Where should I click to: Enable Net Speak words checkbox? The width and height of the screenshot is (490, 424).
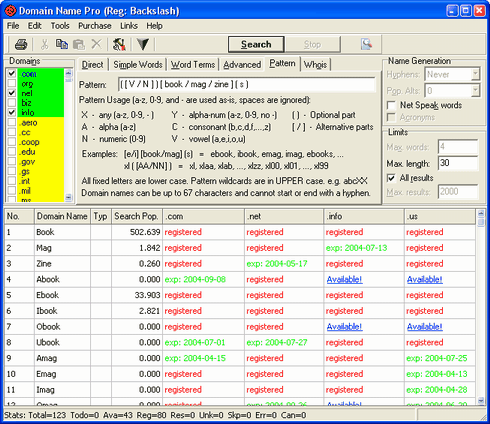click(x=391, y=105)
